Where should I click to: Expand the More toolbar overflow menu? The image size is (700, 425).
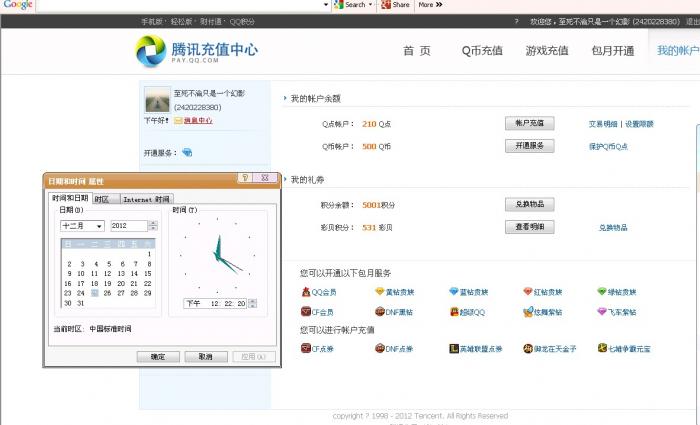tap(430, 4)
